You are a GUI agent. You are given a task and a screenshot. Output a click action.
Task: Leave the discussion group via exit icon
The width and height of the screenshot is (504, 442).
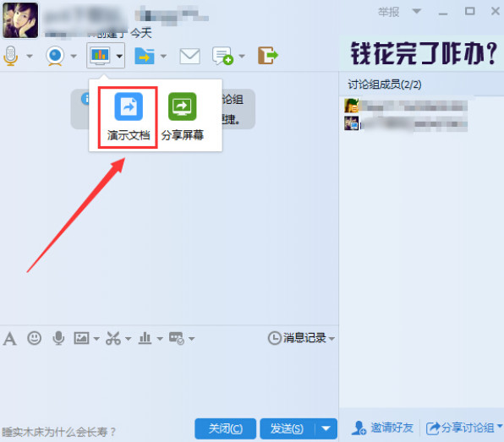(x=268, y=56)
